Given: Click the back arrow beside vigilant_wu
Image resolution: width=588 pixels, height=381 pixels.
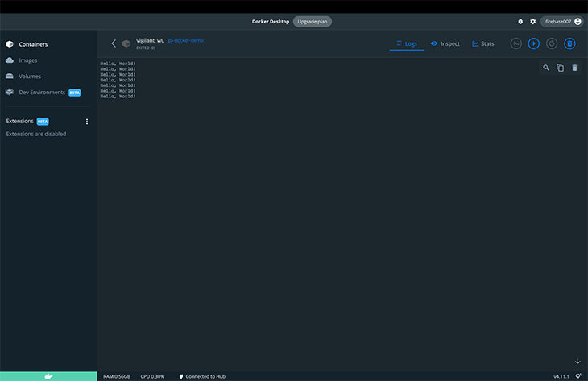Looking at the screenshot, I should pos(114,43).
